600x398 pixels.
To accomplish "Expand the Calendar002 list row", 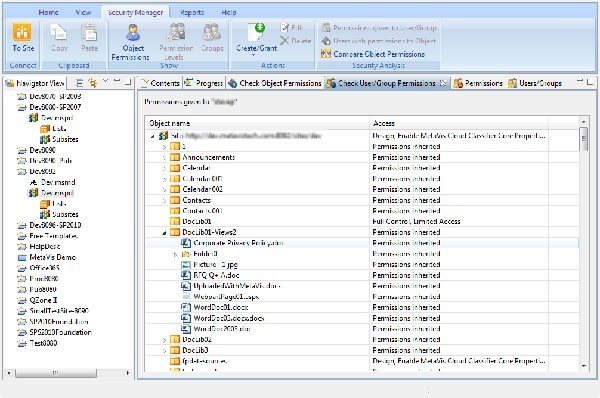I will click(164, 190).
